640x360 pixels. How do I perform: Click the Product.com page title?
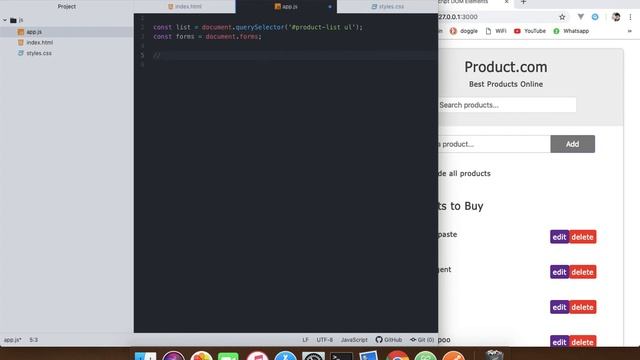click(506, 67)
